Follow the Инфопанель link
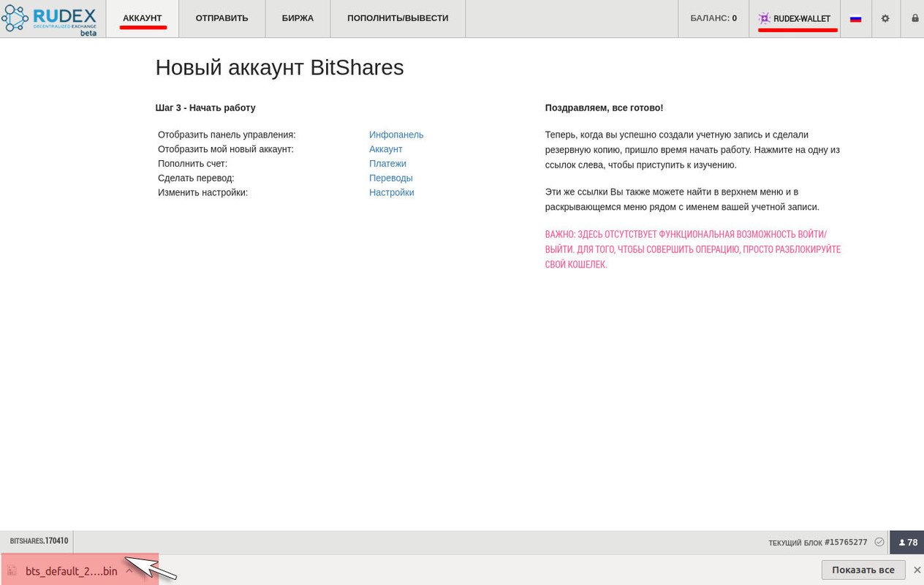This screenshot has height=585, width=924. 396,135
